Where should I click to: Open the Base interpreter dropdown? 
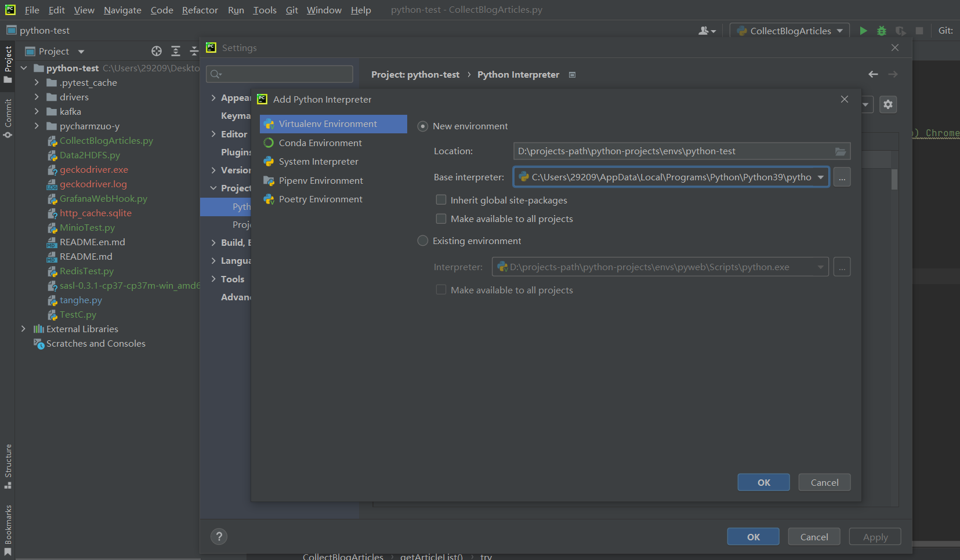821,177
